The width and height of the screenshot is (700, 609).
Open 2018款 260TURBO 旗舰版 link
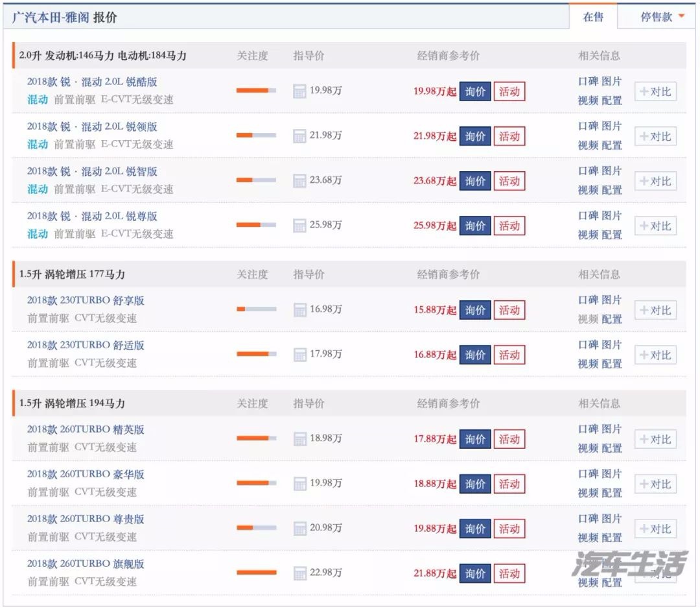(86, 564)
